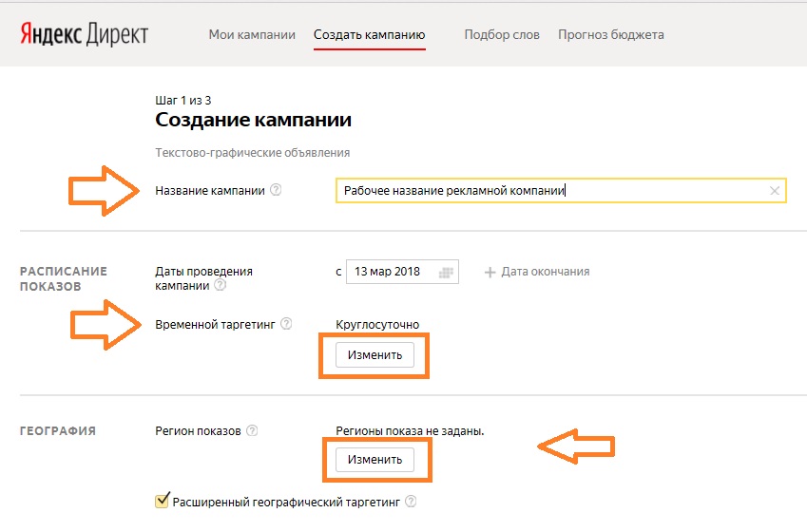
Task: Focus the Название кампании text field
Action: pyautogui.click(x=561, y=190)
